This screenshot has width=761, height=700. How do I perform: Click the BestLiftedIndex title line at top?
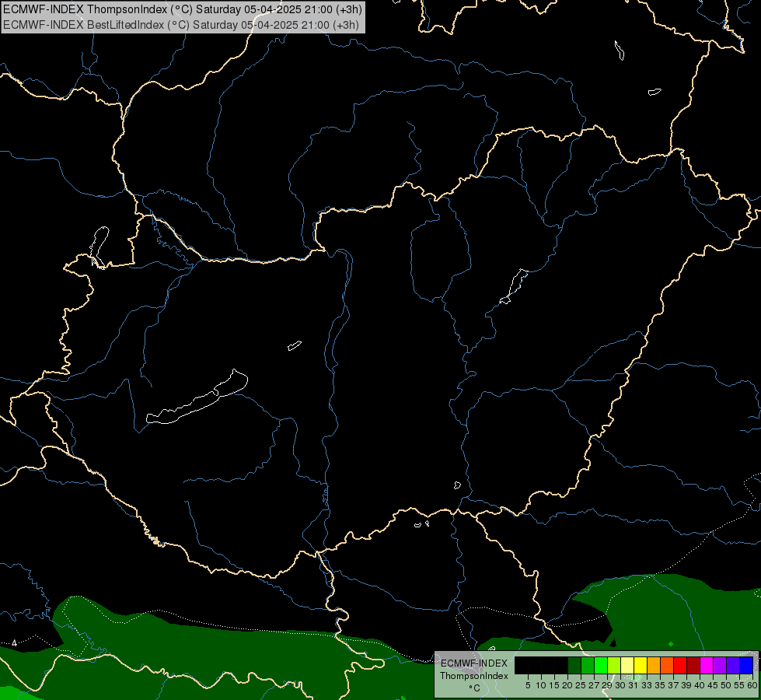181,24
